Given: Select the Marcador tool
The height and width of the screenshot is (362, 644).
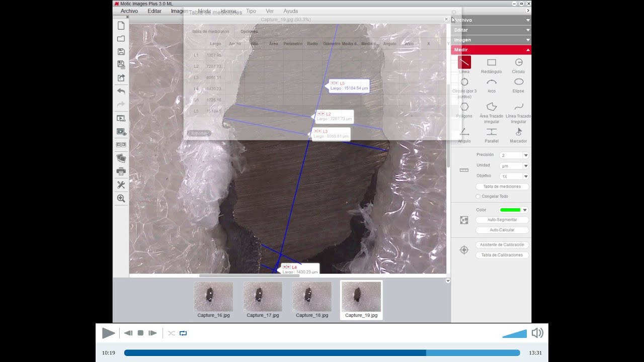Looking at the screenshot, I should tap(519, 132).
